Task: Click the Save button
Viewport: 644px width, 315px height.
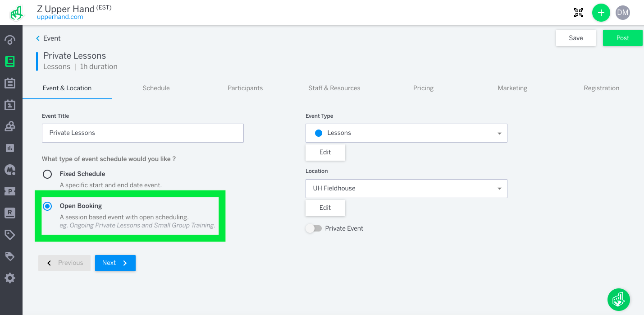Action: click(x=576, y=38)
